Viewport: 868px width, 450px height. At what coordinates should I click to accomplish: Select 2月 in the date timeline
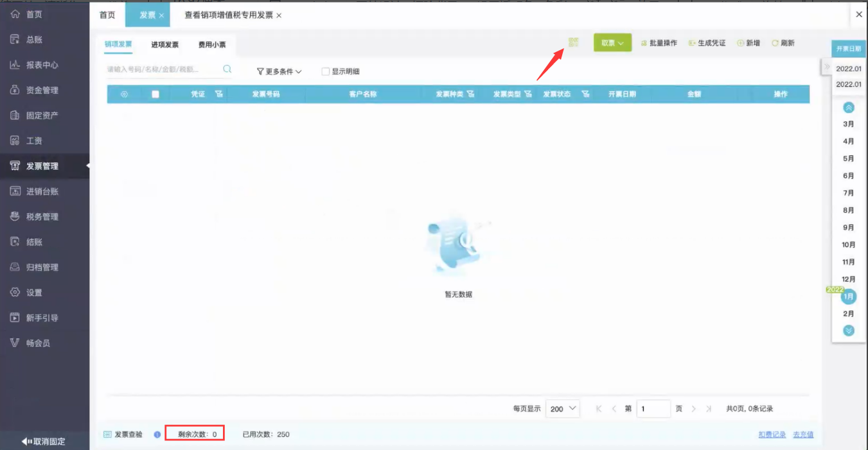tap(849, 314)
